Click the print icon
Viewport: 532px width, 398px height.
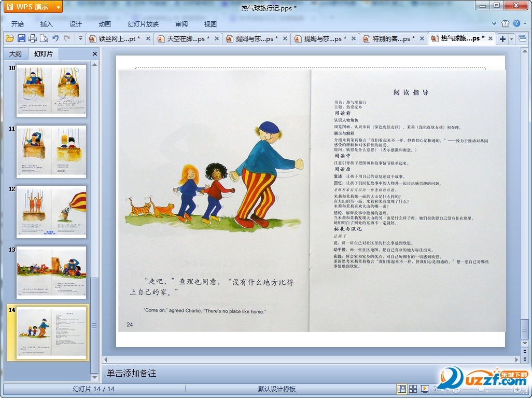coord(33,38)
